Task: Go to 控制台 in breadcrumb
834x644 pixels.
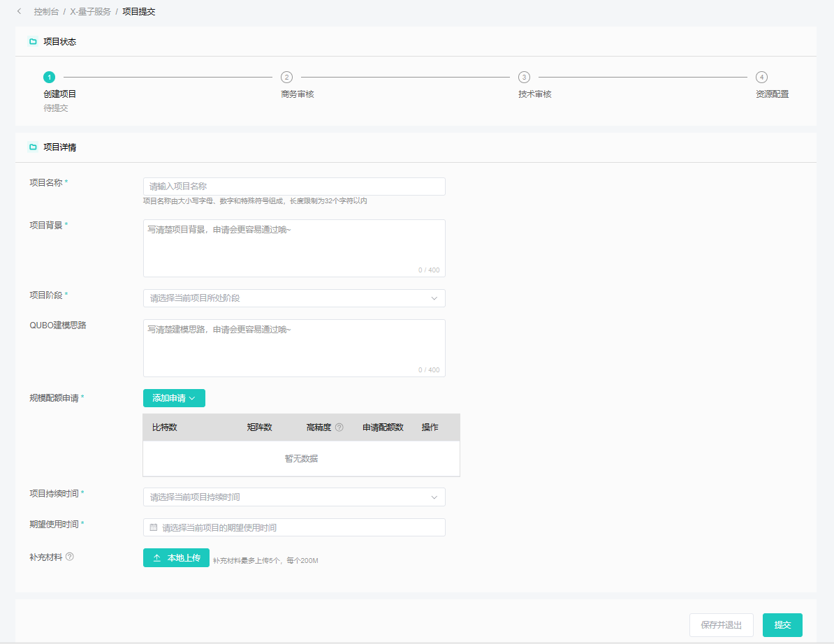Action: [46, 12]
